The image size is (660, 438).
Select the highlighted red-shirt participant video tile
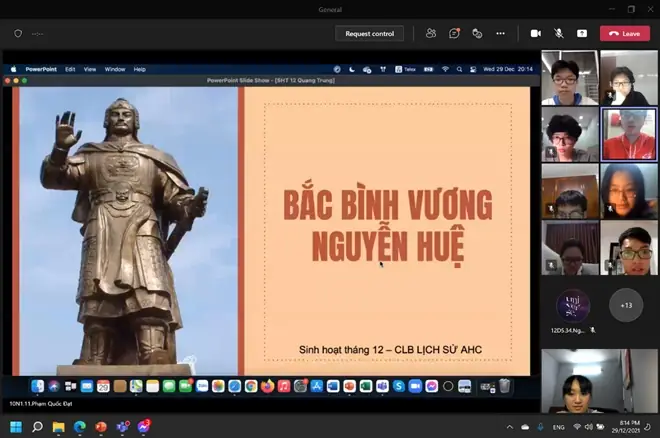[x=628, y=134]
